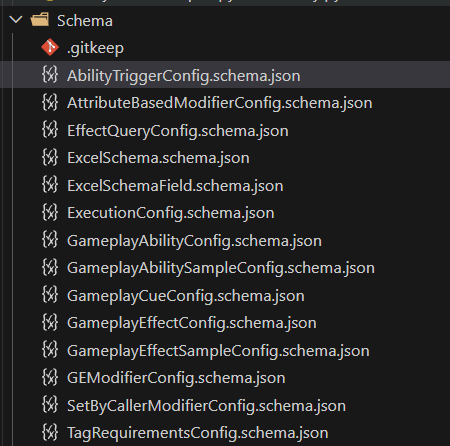Open TagRequirementsConfig.schema.json

click(x=198, y=433)
